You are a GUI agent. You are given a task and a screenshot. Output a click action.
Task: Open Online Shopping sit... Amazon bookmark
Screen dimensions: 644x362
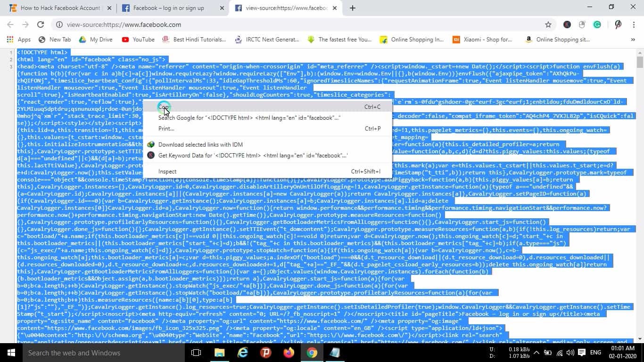click(x=558, y=40)
